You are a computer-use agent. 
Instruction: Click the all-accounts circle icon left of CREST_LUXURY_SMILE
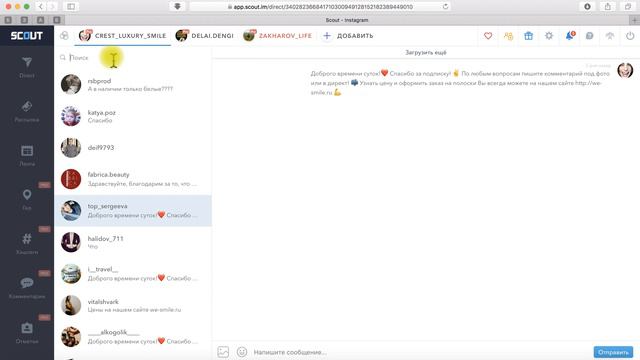64,36
